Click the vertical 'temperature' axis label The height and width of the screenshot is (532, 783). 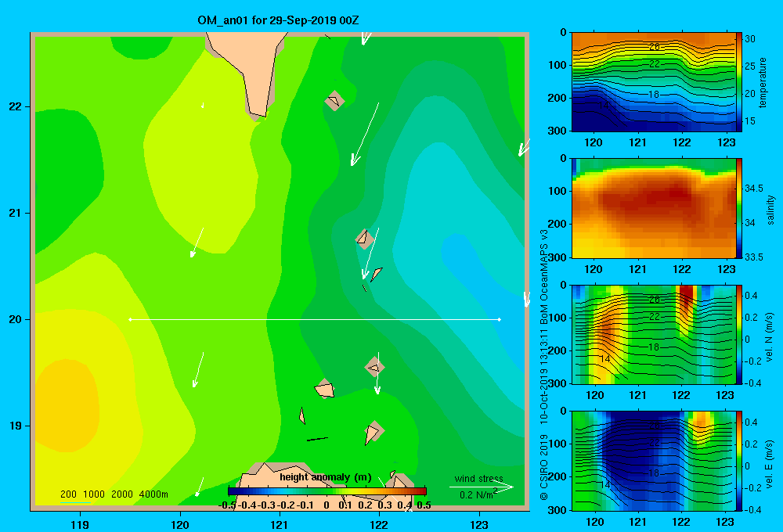click(x=763, y=83)
